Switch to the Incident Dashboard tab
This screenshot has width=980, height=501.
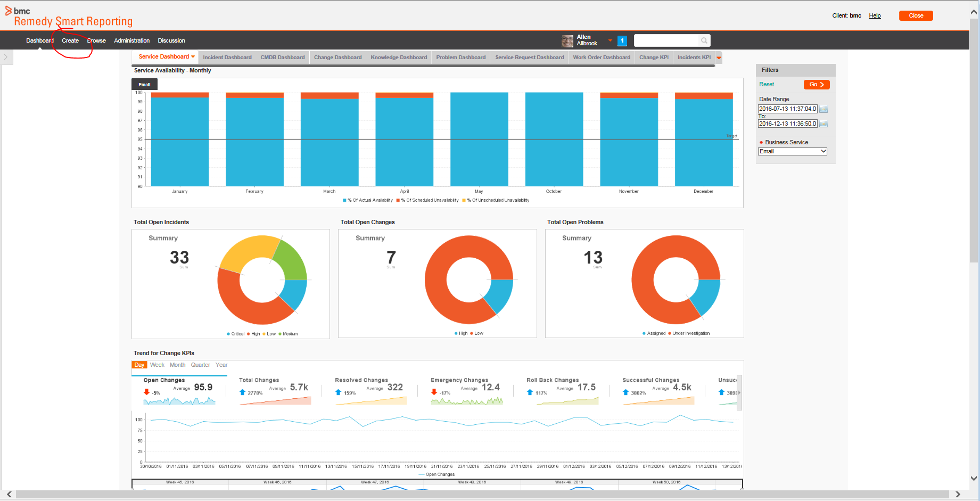click(227, 58)
